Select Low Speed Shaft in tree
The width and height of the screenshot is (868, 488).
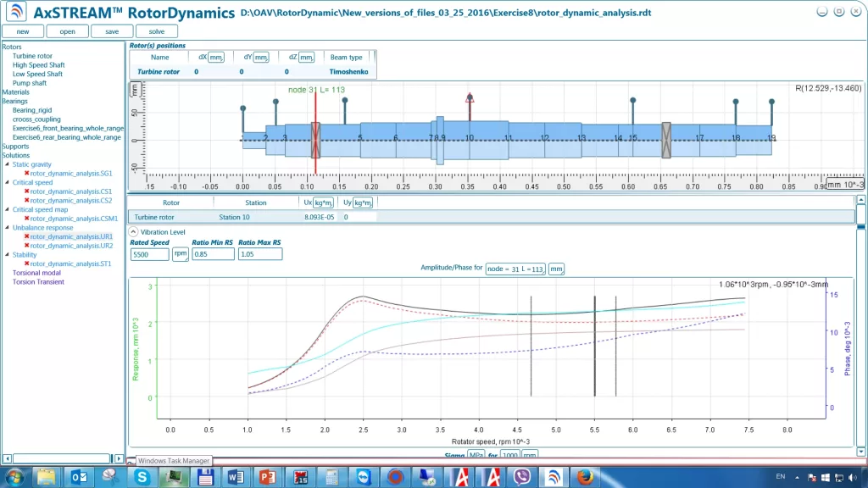(37, 74)
